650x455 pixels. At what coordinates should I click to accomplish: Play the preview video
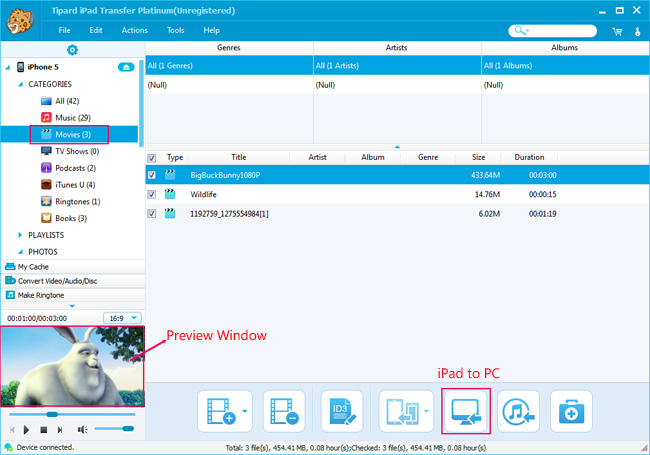point(27,430)
